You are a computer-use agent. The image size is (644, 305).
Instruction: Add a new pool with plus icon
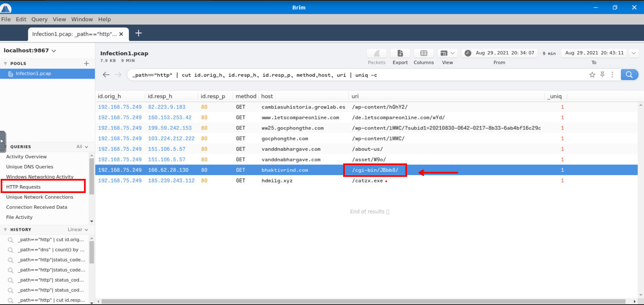click(86, 63)
